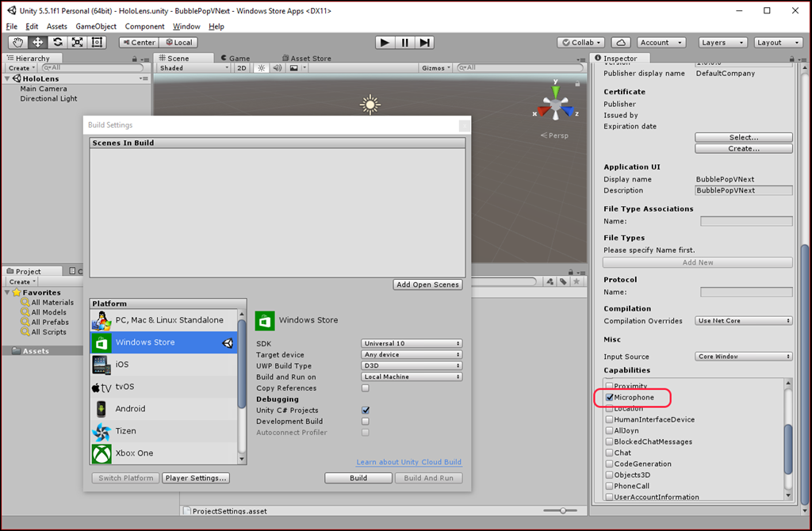
Task: Start Play mode
Action: coord(385,43)
